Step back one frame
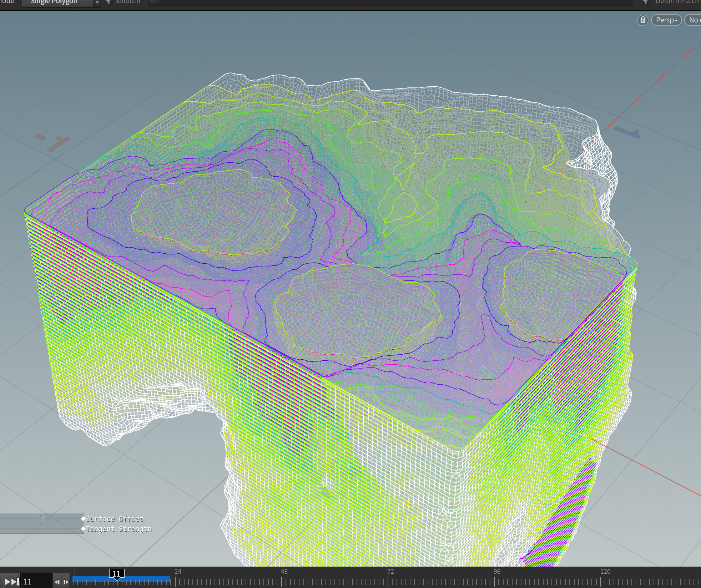The image size is (701, 588). pyautogui.click(x=57, y=582)
